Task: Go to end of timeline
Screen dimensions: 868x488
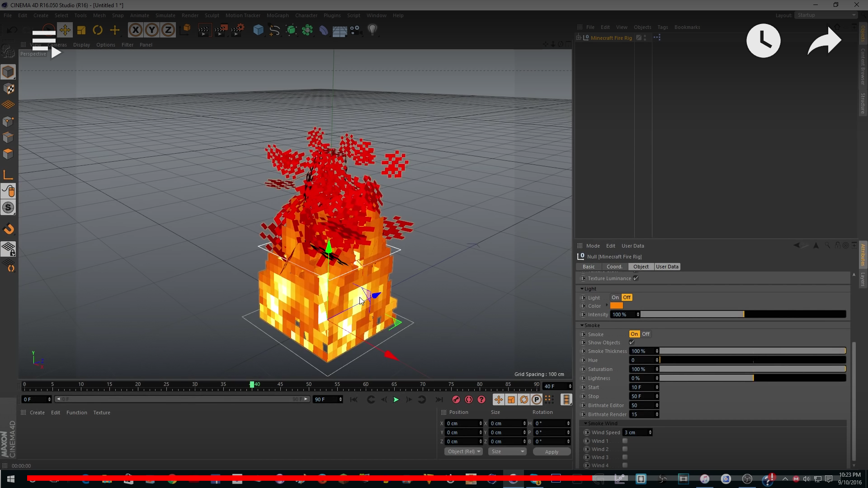Action: coord(439,399)
